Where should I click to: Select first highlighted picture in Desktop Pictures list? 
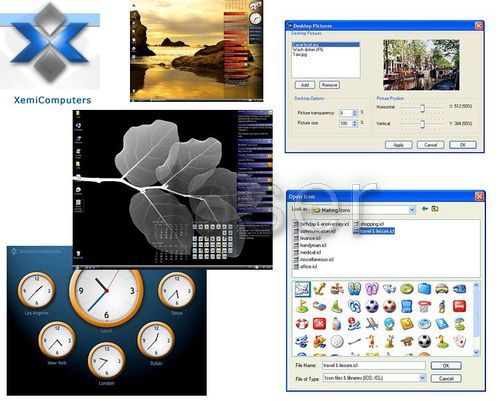click(326, 44)
